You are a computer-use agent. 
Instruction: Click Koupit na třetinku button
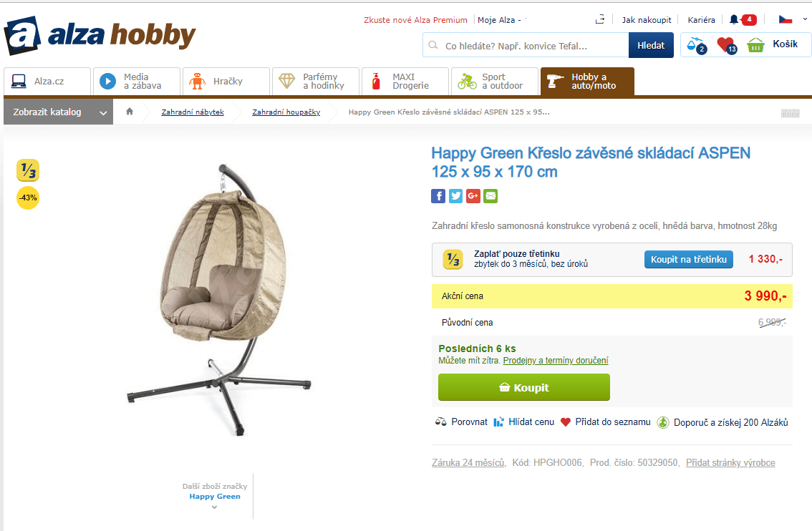pos(688,259)
